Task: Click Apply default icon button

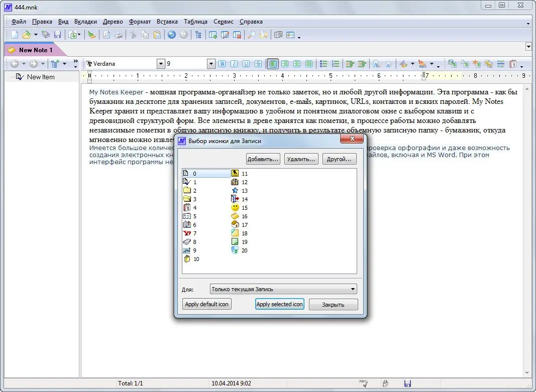Action: click(207, 304)
